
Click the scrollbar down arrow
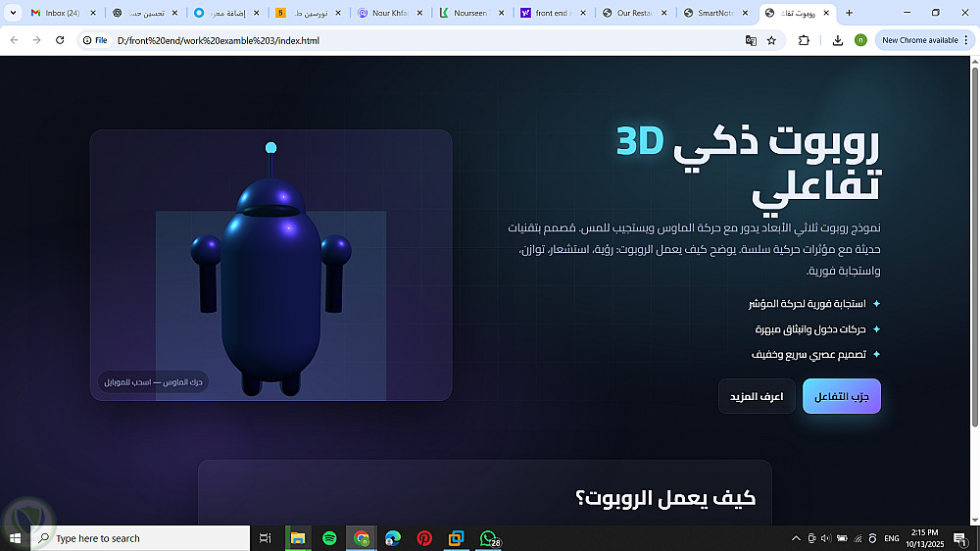974,520
